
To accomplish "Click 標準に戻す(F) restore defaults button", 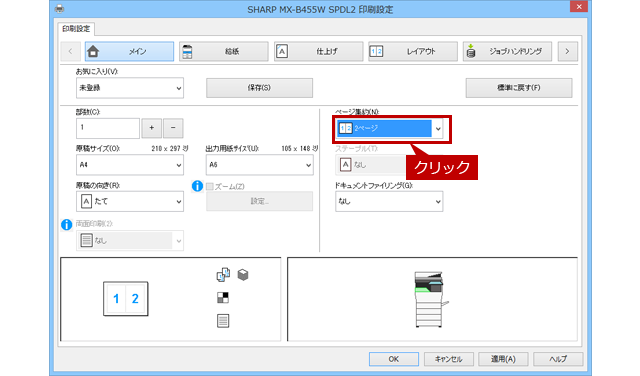I will [x=519, y=88].
